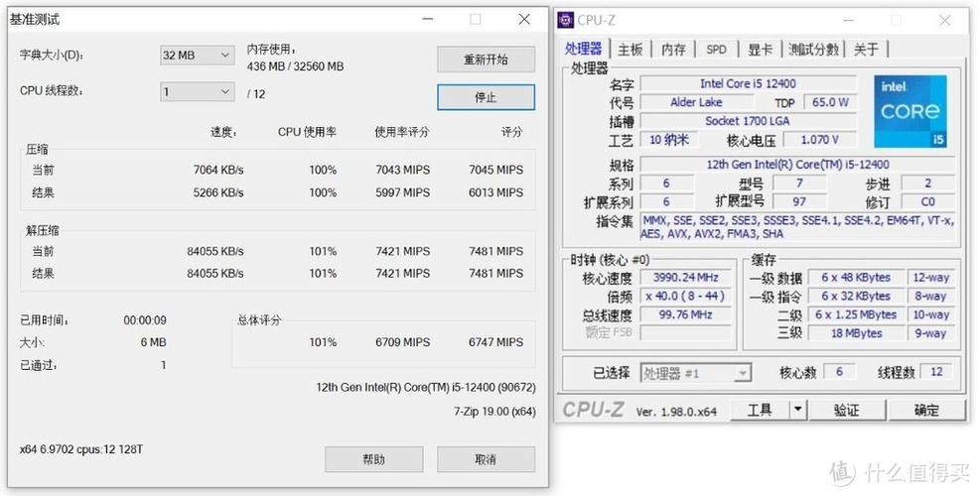
Task: Click the 7-Zip 19.00 (x64) version text
Action: pyautogui.click(x=494, y=412)
